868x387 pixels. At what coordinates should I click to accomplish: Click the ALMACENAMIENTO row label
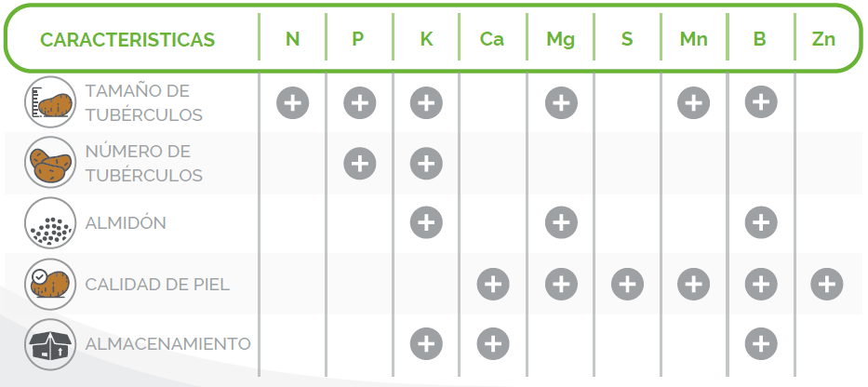pyautogui.click(x=167, y=344)
